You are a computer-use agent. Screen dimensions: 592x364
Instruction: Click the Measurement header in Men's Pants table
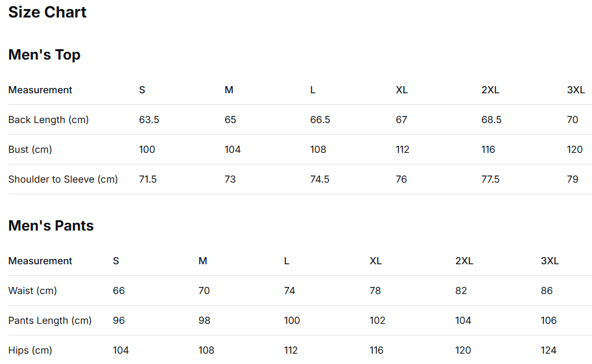tap(40, 261)
